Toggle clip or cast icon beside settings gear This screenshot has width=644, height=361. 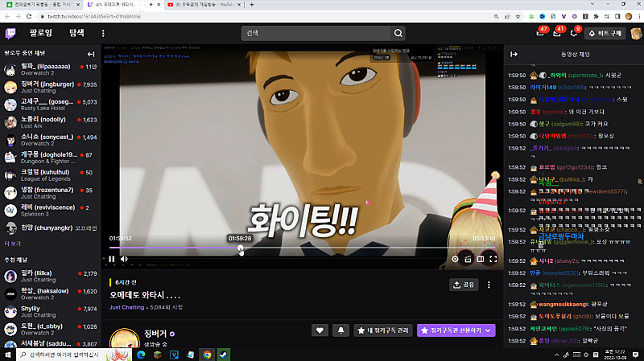click(468, 259)
